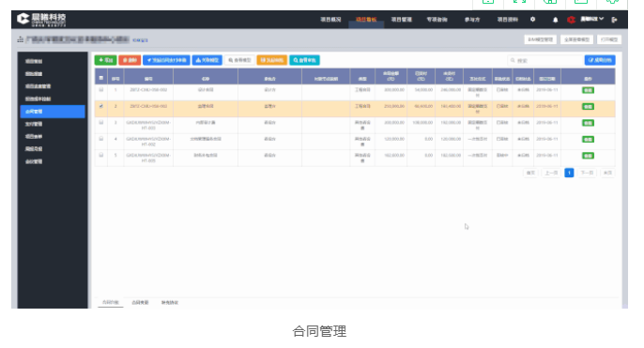
Task: Click the teal search button with magnifier icon
Action: (x=304, y=60)
